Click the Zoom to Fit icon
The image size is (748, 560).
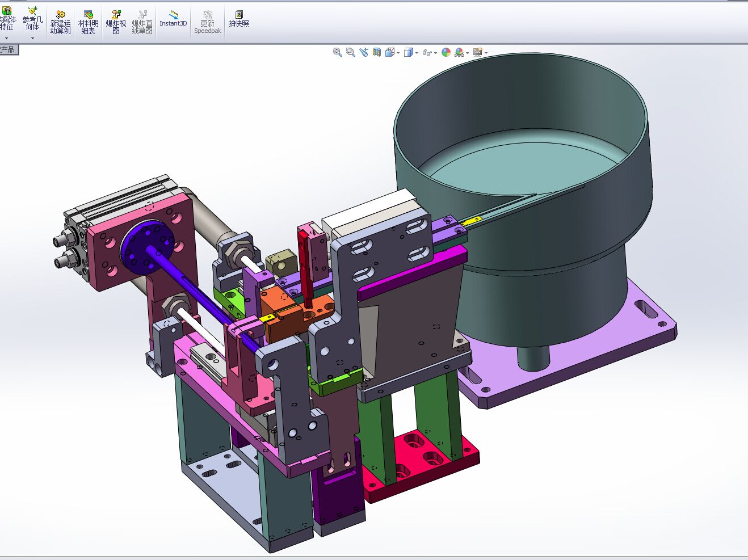click(x=337, y=52)
